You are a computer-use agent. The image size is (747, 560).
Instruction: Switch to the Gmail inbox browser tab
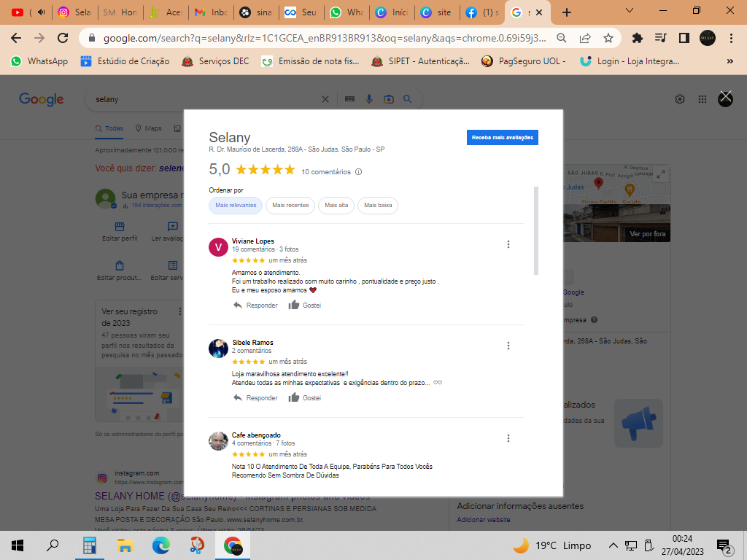coord(212,12)
